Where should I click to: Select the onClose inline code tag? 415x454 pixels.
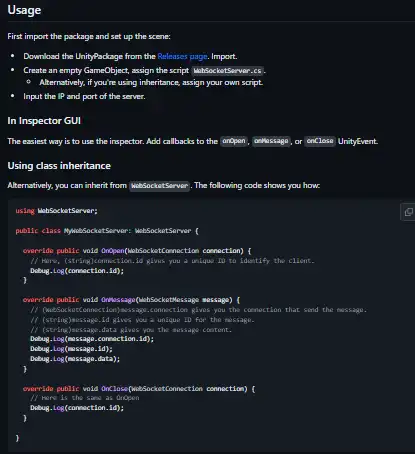[x=320, y=141]
